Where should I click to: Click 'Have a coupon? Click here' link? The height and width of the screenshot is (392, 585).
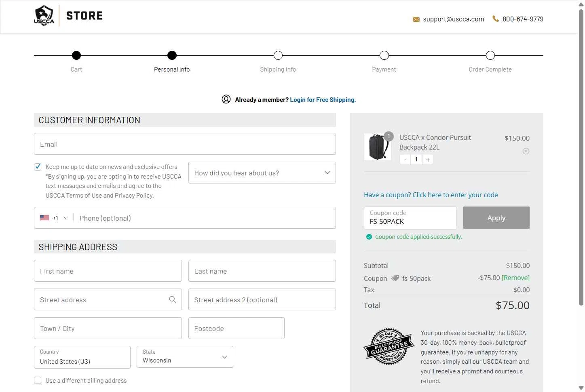pos(431,195)
